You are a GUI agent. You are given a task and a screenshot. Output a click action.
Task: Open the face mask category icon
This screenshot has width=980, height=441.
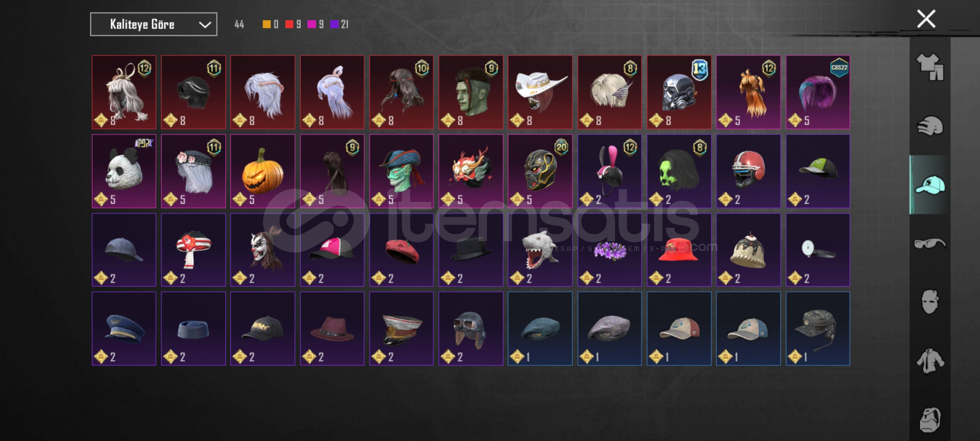tap(930, 302)
